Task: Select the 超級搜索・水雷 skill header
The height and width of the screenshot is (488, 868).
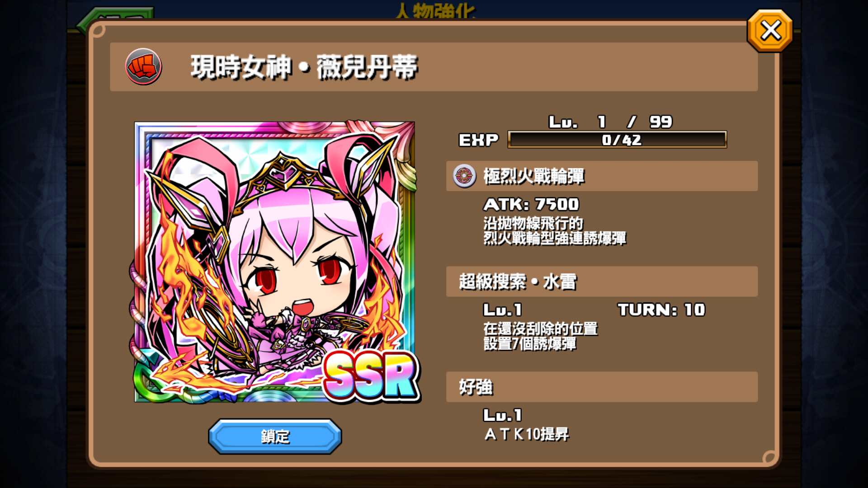Action: click(602, 282)
